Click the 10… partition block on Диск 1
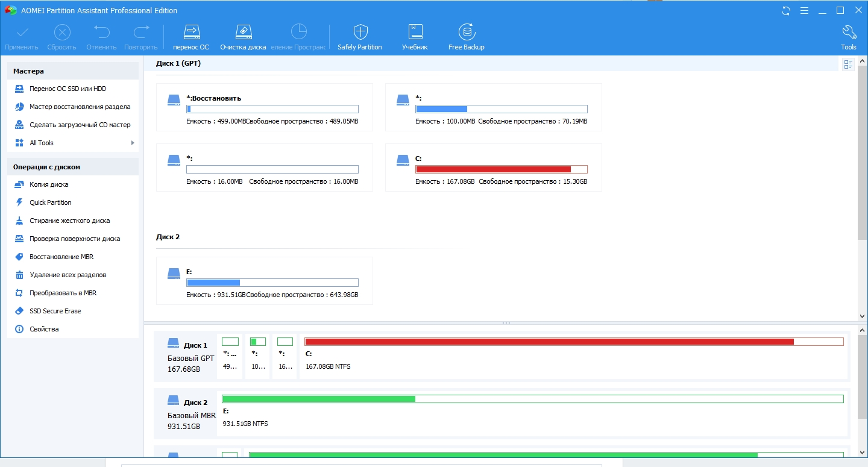This screenshot has width=868, height=467. (257, 357)
